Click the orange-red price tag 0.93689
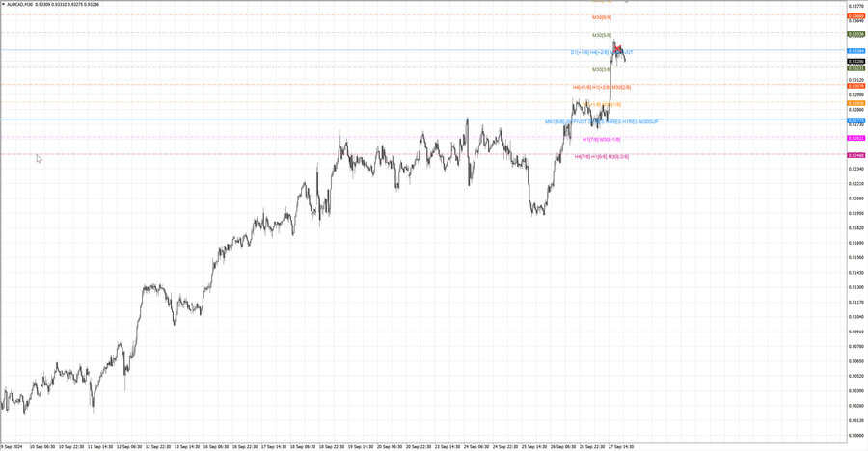The height and width of the screenshot is (451, 868). tap(856, 16)
